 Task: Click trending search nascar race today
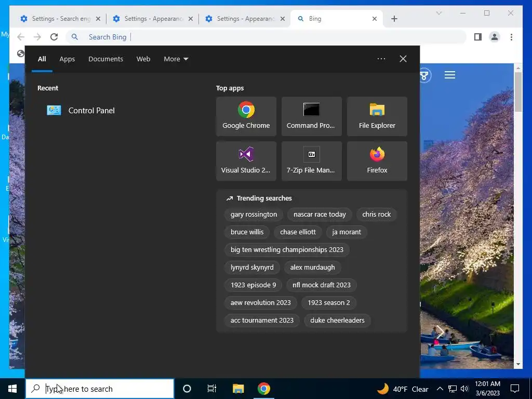tap(320, 215)
